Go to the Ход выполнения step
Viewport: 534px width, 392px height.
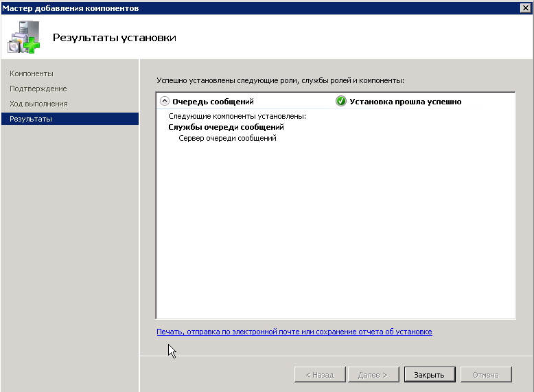(38, 104)
